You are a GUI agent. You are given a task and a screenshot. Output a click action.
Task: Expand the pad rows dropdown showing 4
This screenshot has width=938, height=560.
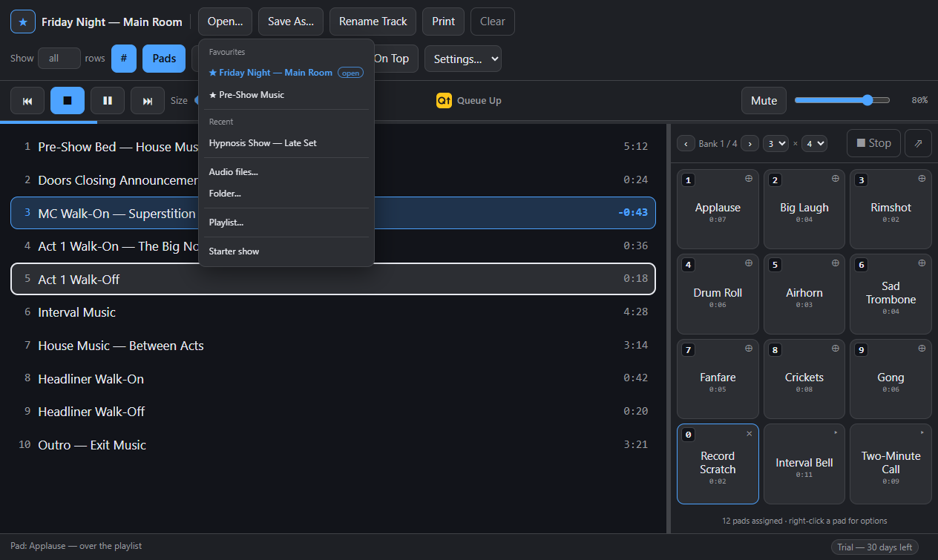tap(814, 143)
